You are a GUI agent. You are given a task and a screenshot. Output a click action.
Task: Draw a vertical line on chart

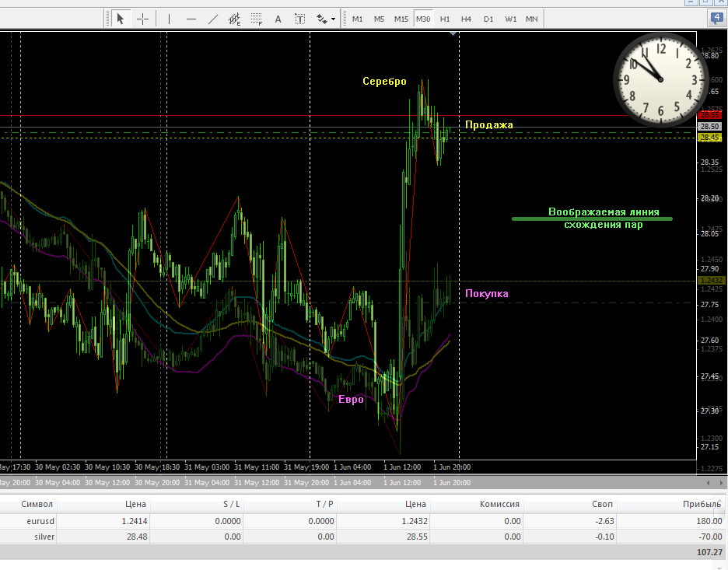(x=169, y=19)
